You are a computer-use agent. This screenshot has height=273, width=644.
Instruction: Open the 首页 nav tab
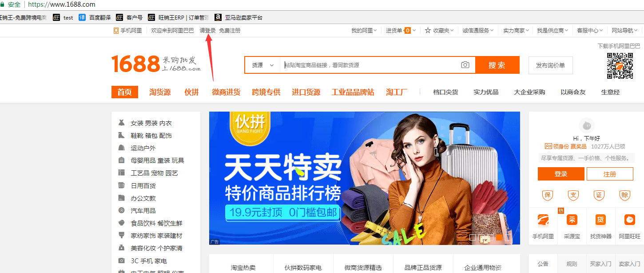point(125,92)
